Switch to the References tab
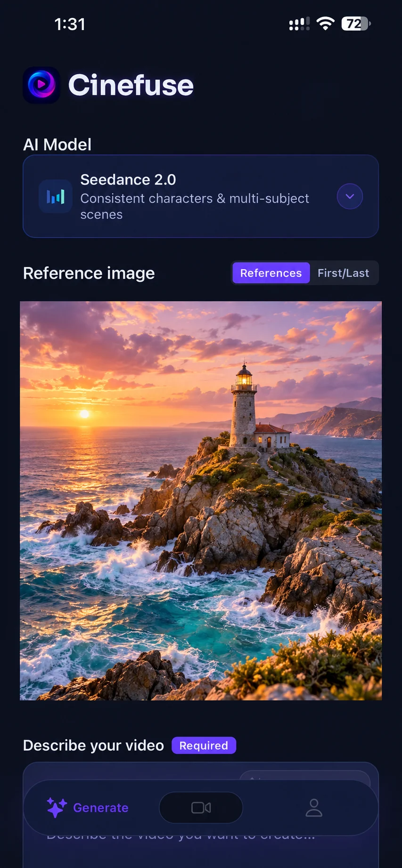Image resolution: width=402 pixels, height=868 pixels. [271, 273]
